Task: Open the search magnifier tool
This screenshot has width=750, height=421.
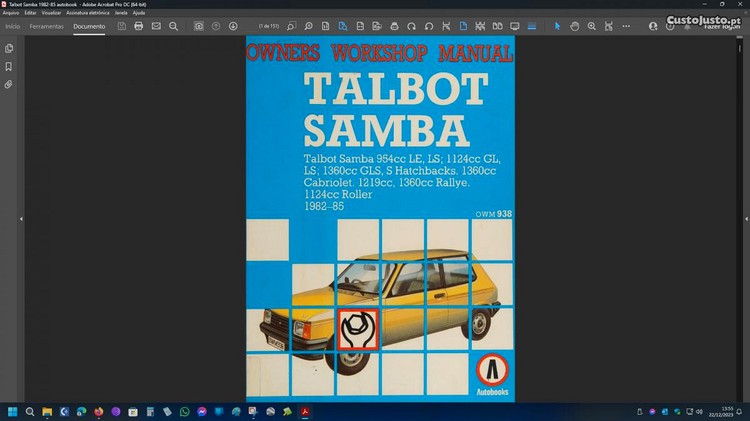Action: pos(173,26)
